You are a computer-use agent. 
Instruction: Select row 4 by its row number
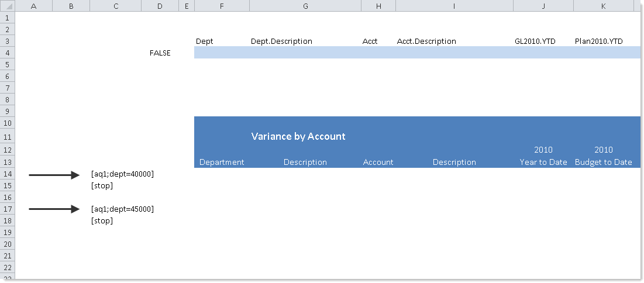(7, 53)
